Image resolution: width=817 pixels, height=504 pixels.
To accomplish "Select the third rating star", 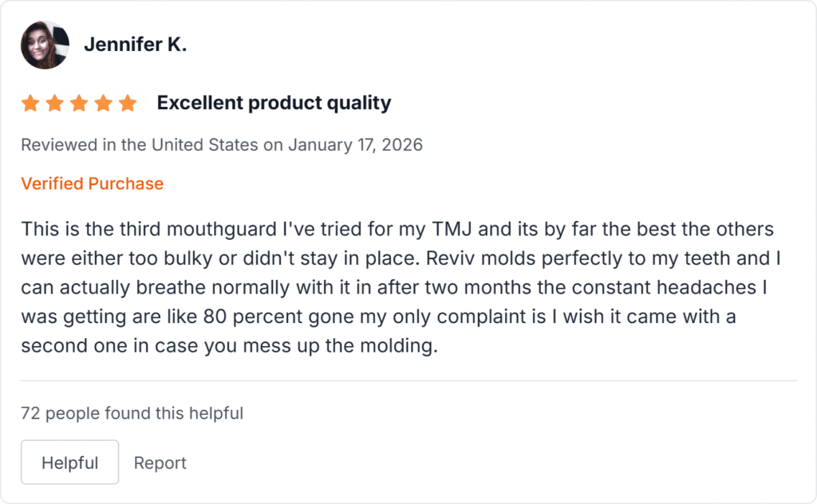I will 79,102.
